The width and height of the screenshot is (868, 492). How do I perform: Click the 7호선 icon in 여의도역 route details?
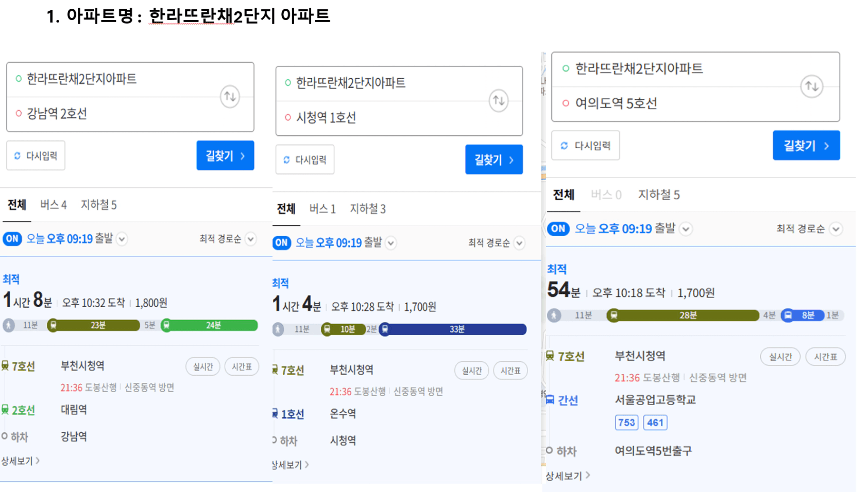(x=550, y=356)
